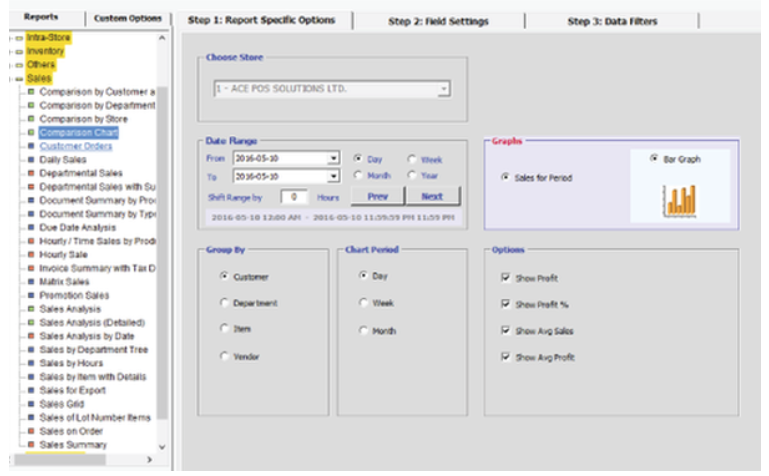Click the icon beside Sales Summary
Image resolution: width=769 pixels, height=476 pixels.
31,445
